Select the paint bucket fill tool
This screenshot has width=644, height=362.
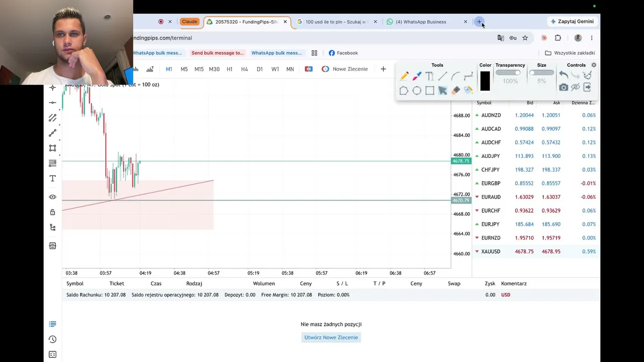coord(468,90)
